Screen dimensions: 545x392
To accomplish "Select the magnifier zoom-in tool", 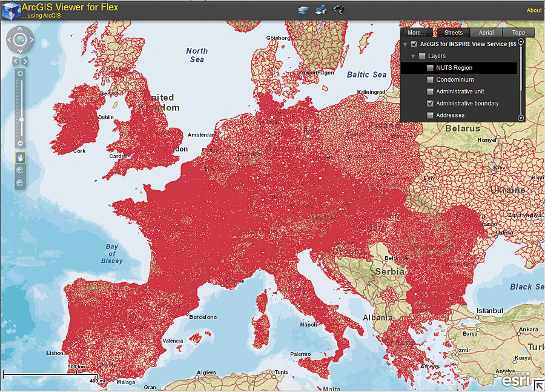I will click(20, 170).
